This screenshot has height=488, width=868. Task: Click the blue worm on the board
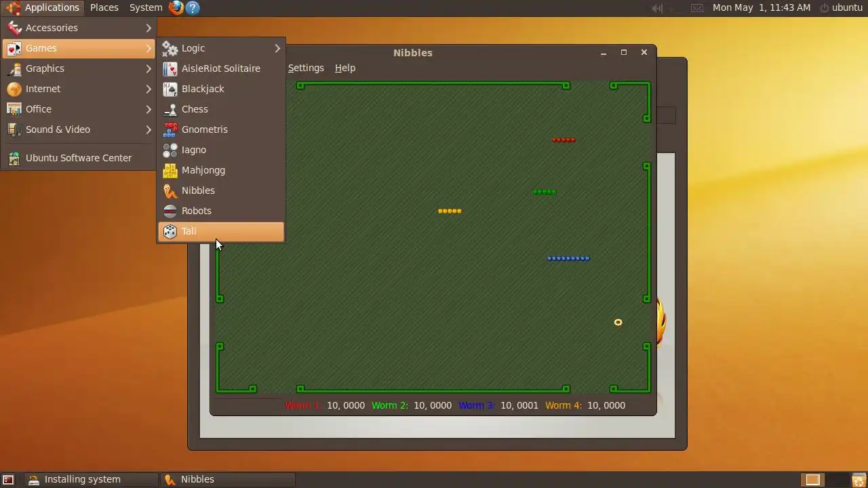point(568,258)
